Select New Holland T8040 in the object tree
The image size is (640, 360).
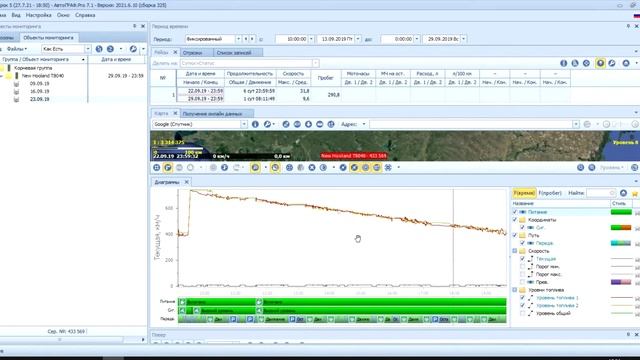(x=42, y=76)
